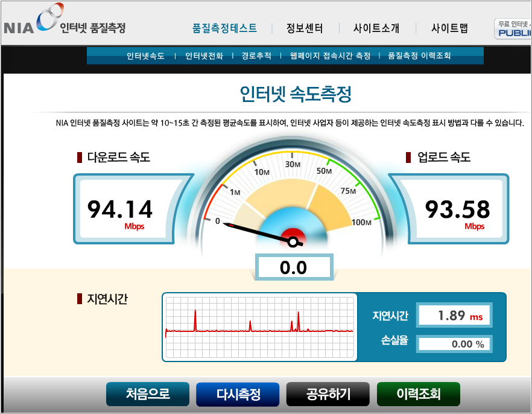The height and width of the screenshot is (414, 532).
Task: Click the PUBLIC banner at top right
Action: pos(513,29)
